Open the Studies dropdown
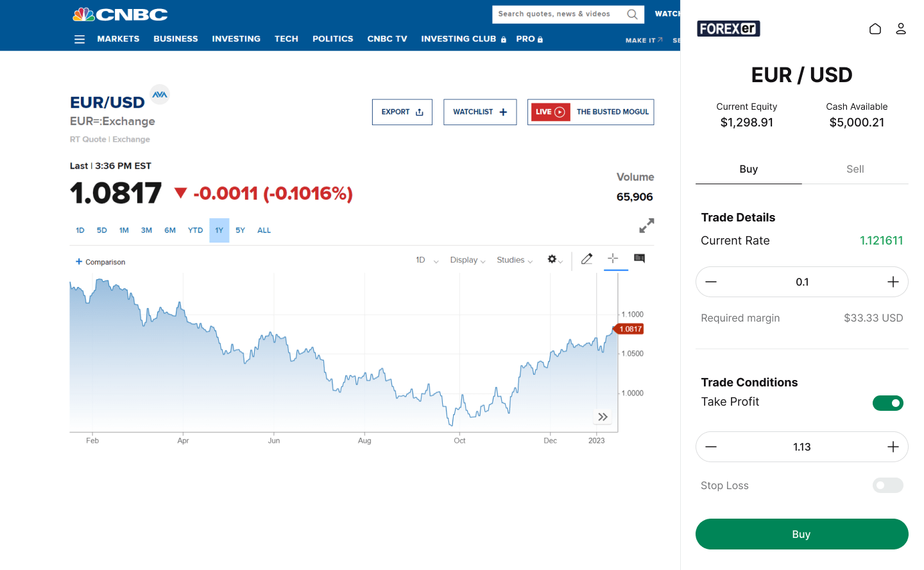Screen dimensions: 924x570 pos(515,260)
